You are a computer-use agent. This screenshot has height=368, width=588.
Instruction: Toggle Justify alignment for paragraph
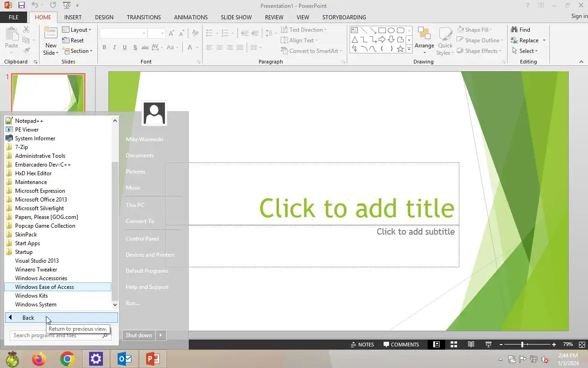240,47
